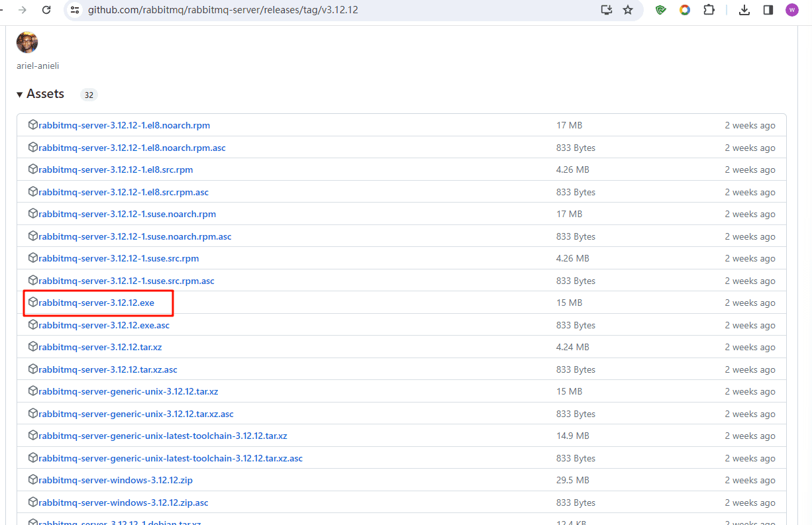The image size is (812, 525).
Task: Open rabbitmq-server-generic-unix-latest-toolchain-3.12.12.tar.xz.asc link
Action: (x=170, y=458)
